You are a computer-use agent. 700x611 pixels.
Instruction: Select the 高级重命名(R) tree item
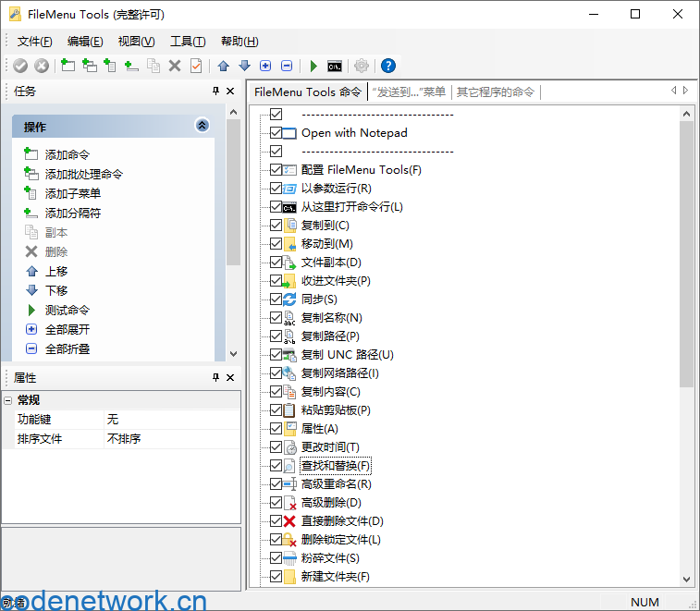coord(337,483)
